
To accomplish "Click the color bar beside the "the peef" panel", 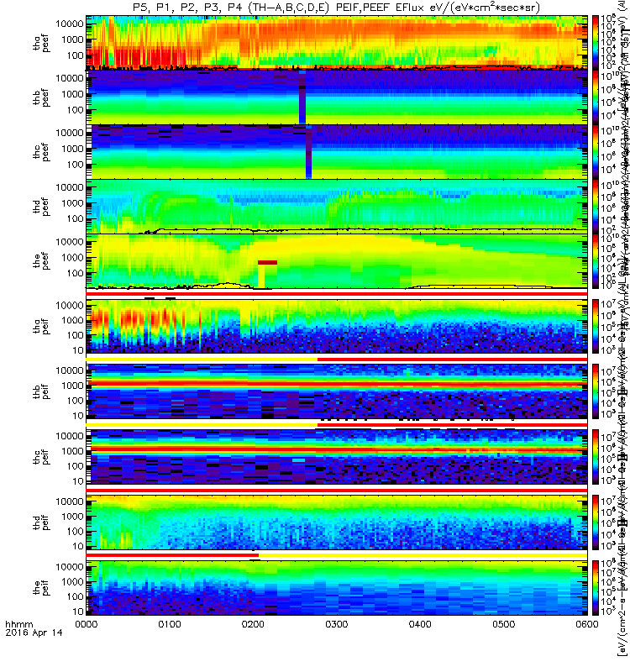I will [596, 261].
